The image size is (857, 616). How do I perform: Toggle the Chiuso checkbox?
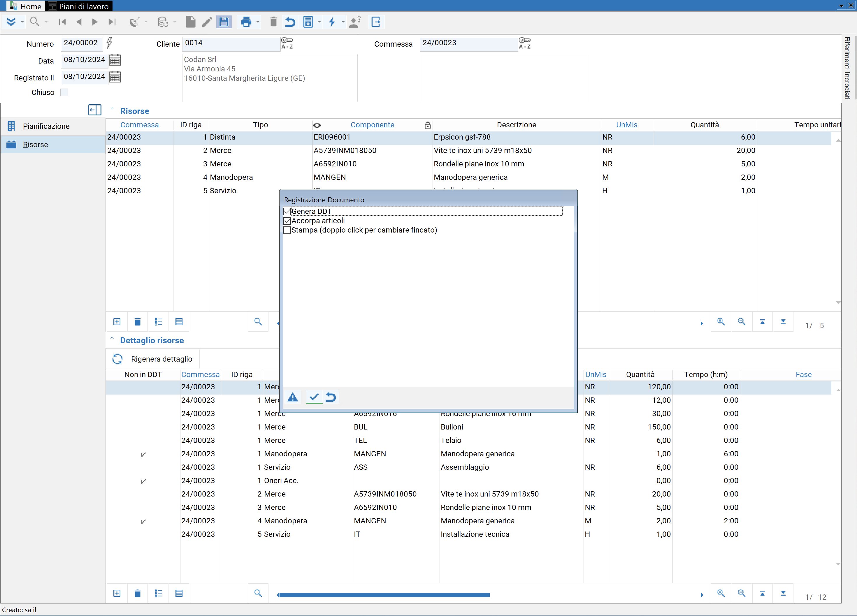64,93
